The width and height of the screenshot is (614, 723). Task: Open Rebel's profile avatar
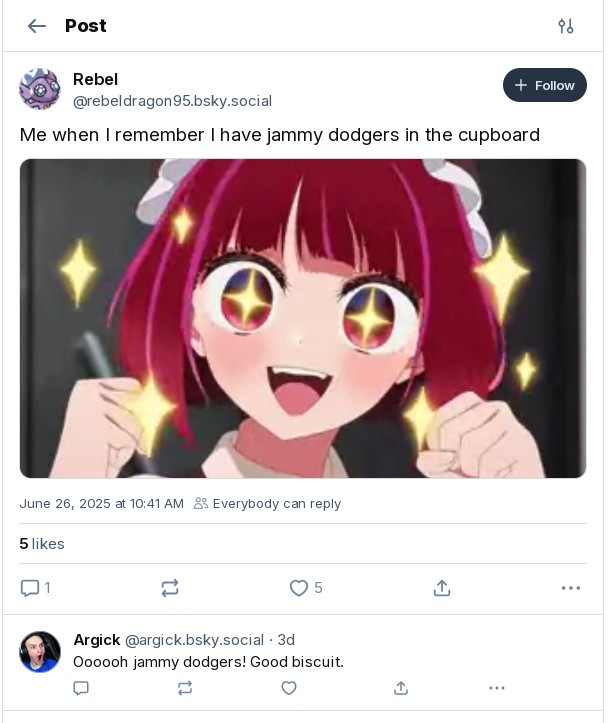pos(40,89)
